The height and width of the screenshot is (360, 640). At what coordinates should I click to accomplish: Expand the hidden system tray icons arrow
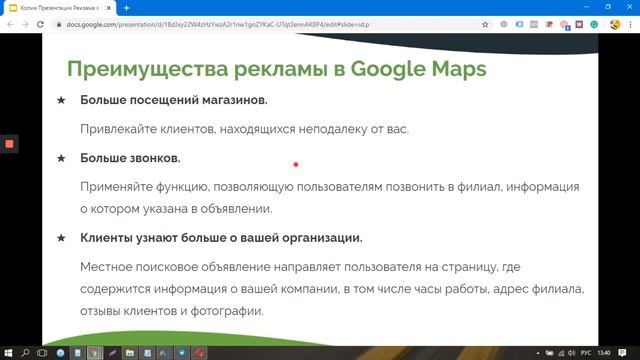(x=538, y=353)
